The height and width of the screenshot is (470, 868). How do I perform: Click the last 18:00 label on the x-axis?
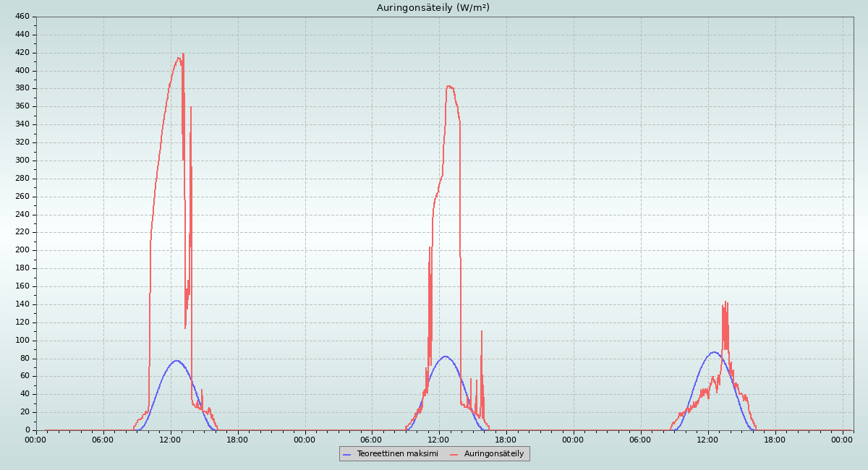pyautogui.click(x=775, y=440)
